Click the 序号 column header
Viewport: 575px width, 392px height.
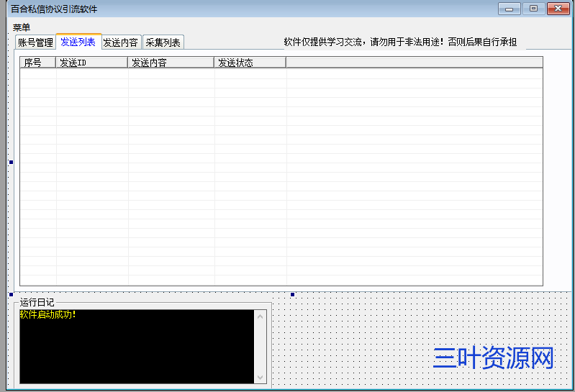click(x=37, y=63)
